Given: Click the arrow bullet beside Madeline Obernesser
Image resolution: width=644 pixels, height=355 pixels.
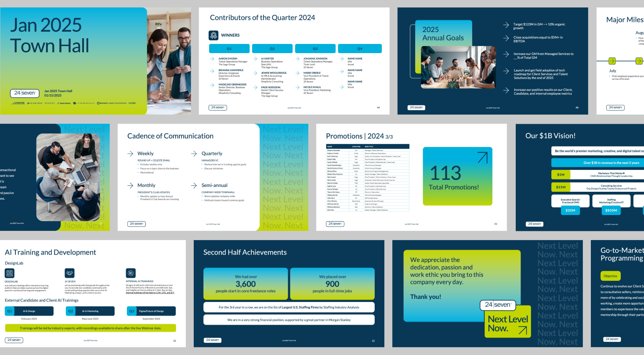Looking at the screenshot, I should point(212,84).
